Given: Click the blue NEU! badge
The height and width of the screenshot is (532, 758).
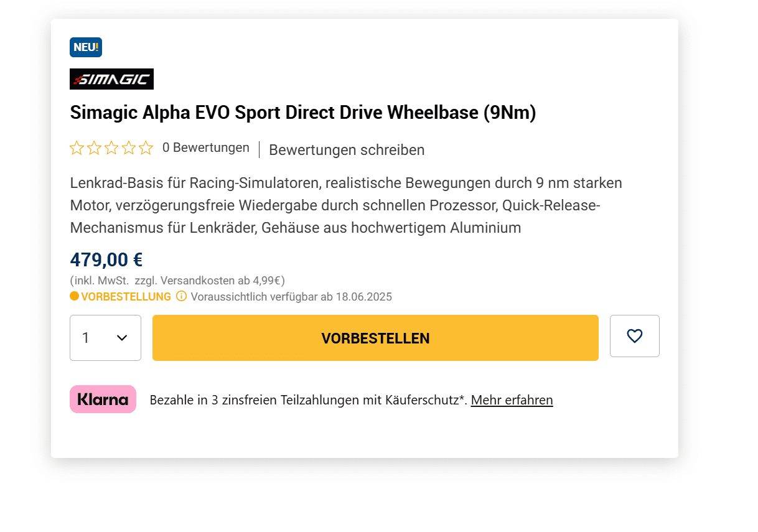Looking at the screenshot, I should [x=86, y=47].
